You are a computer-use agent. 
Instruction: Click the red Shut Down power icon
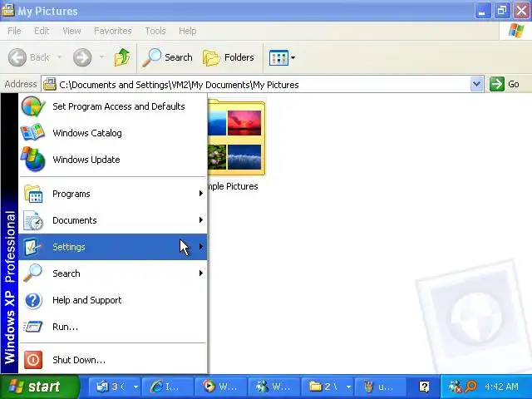(33, 360)
